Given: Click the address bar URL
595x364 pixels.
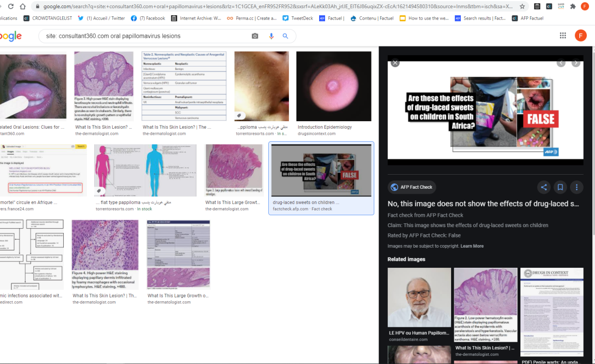Looking at the screenshot, I should pyautogui.click(x=277, y=6).
